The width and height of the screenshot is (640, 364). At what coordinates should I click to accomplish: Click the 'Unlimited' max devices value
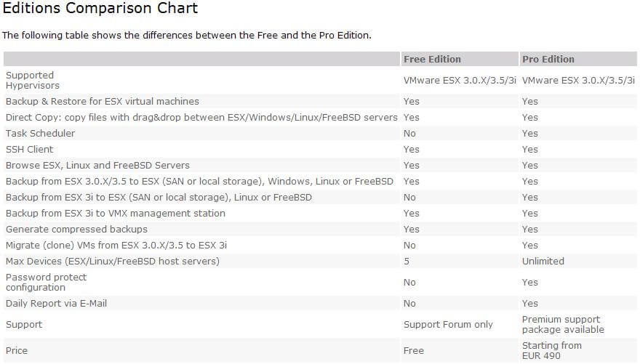pyautogui.click(x=543, y=262)
